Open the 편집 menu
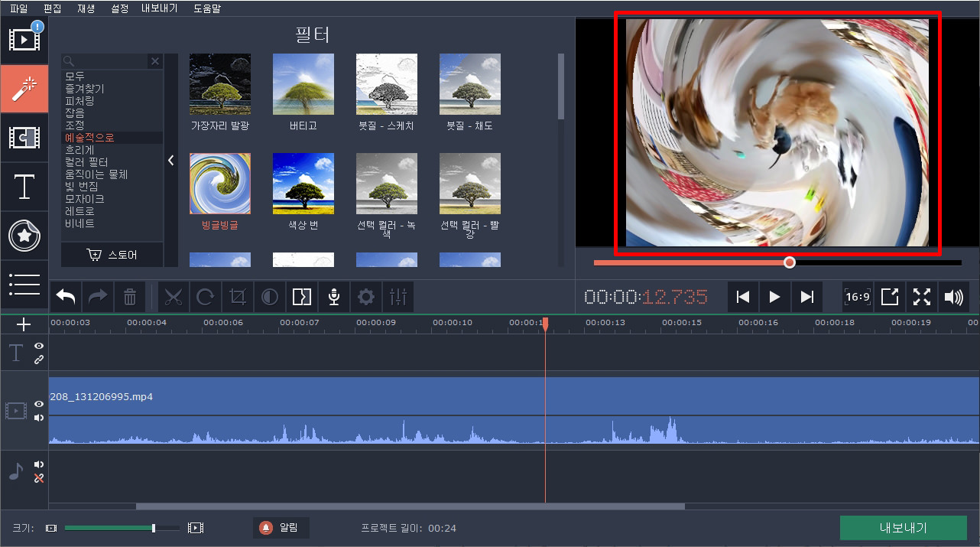980x547 pixels. 53,8
